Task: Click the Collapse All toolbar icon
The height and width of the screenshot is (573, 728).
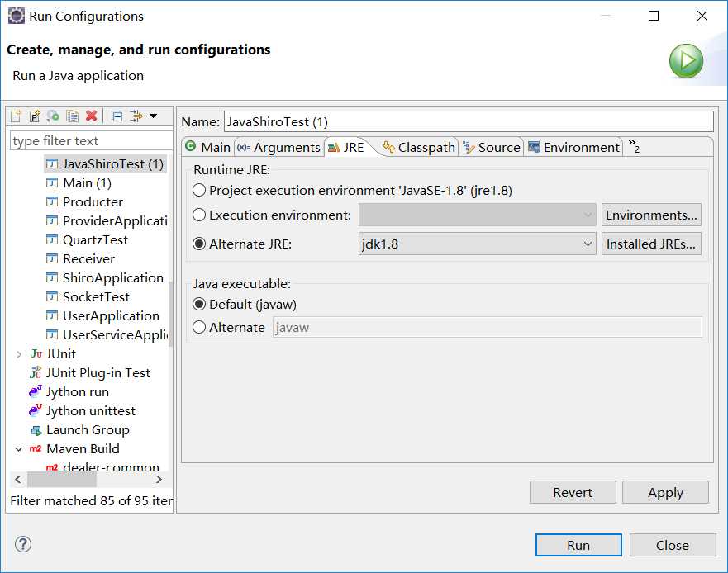Action: pyautogui.click(x=117, y=116)
